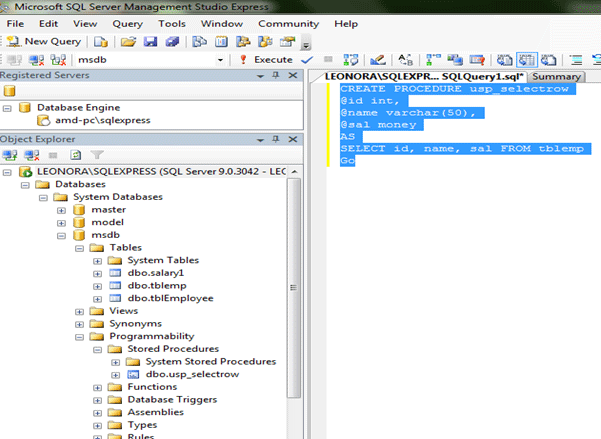This screenshot has width=601, height=439.
Task: Select Results to File option
Action: pos(548,60)
